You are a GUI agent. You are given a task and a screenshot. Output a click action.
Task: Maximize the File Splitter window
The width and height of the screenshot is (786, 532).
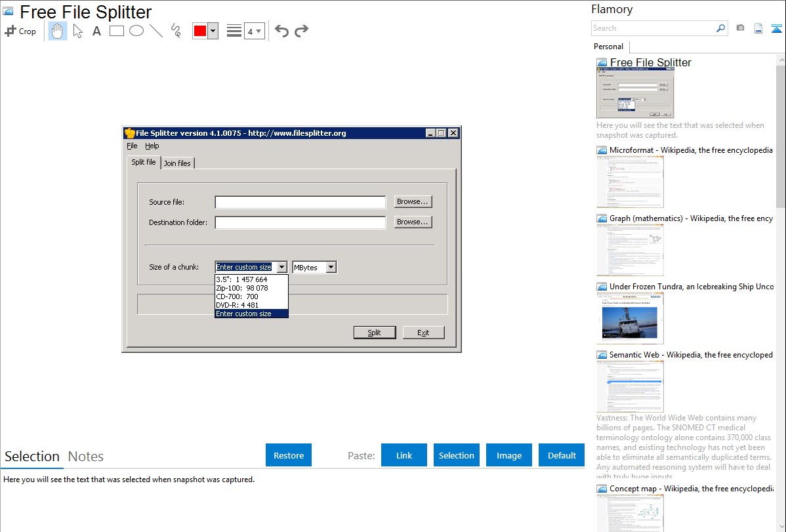click(x=441, y=133)
